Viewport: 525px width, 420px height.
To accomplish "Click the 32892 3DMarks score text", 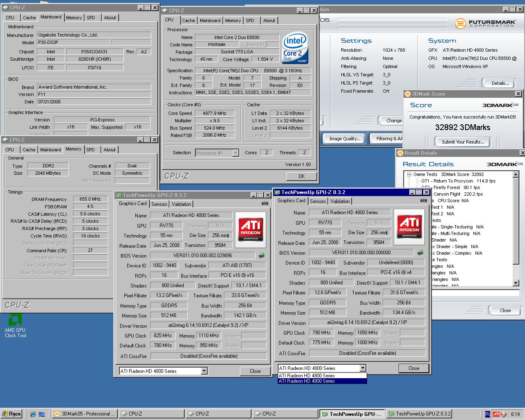I will 463,128.
